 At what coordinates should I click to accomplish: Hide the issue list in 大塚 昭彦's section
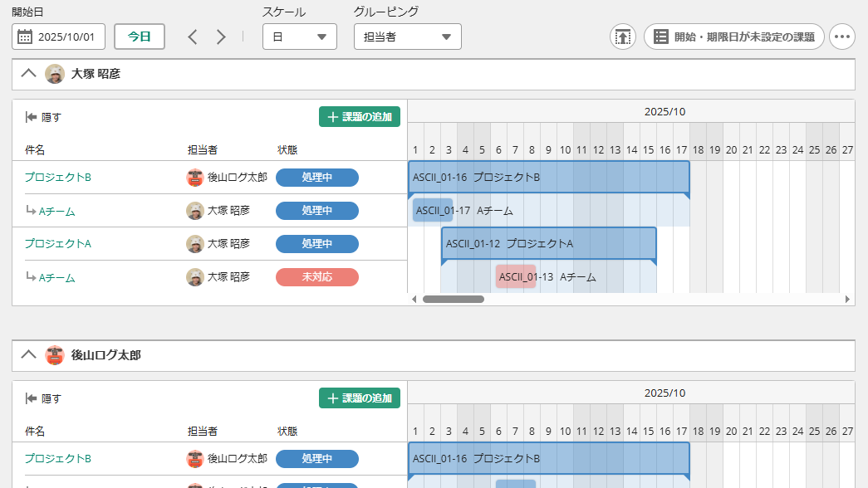coord(43,117)
